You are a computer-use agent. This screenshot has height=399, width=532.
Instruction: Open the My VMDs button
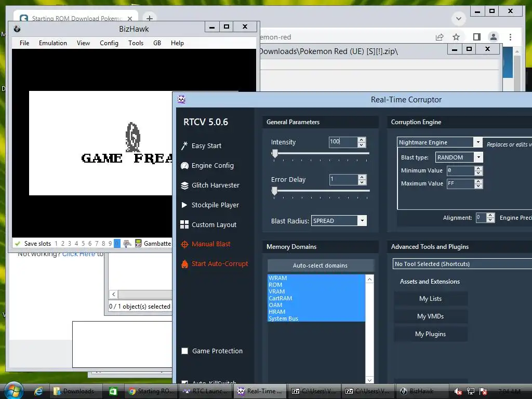[x=431, y=316]
